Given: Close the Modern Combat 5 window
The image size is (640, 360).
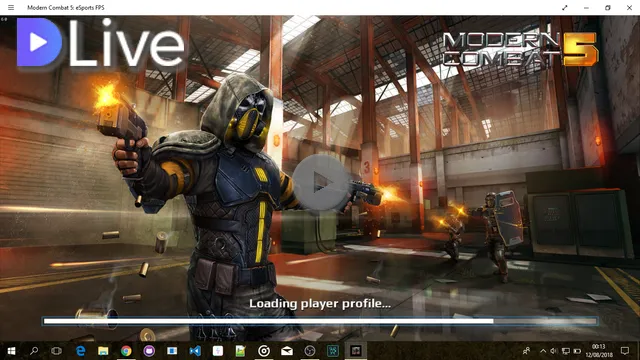Looking at the screenshot, I should pos(629,7).
